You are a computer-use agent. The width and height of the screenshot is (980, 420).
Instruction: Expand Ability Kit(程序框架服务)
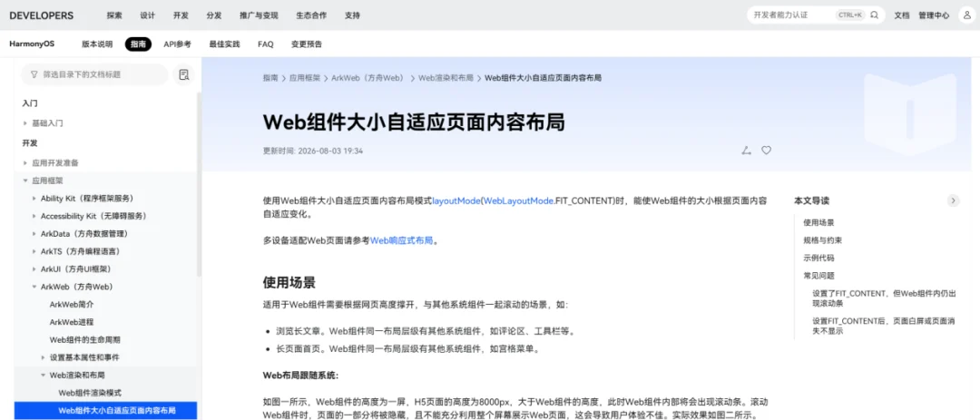[34, 198]
